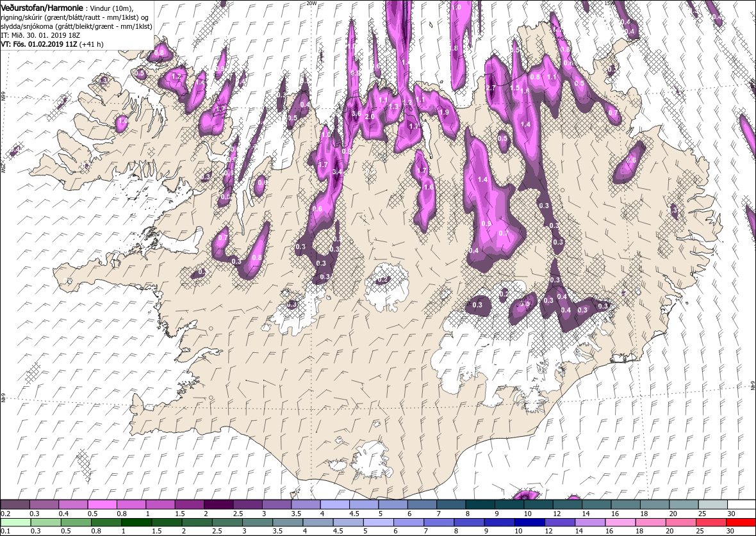Image resolution: width=756 pixels, height=536 pixels.
Task: Pick top-row legend swatch between 4 and 4.5
Action: (x=334, y=504)
